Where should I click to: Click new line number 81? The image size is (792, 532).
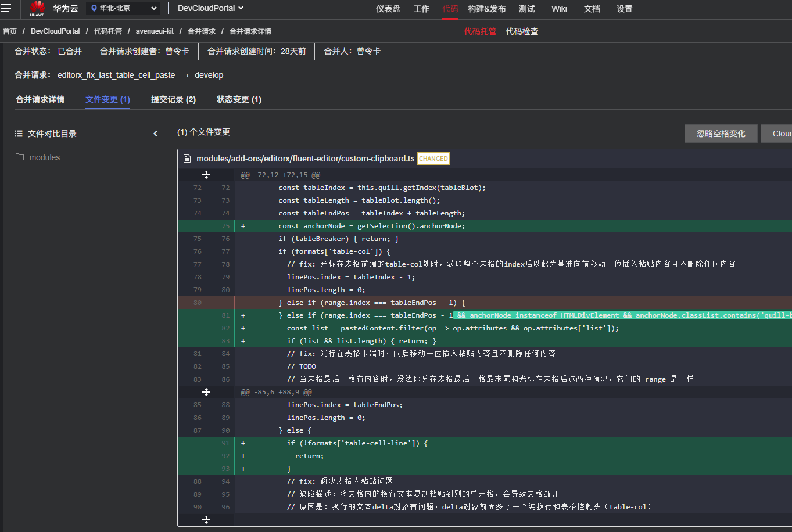tap(225, 315)
